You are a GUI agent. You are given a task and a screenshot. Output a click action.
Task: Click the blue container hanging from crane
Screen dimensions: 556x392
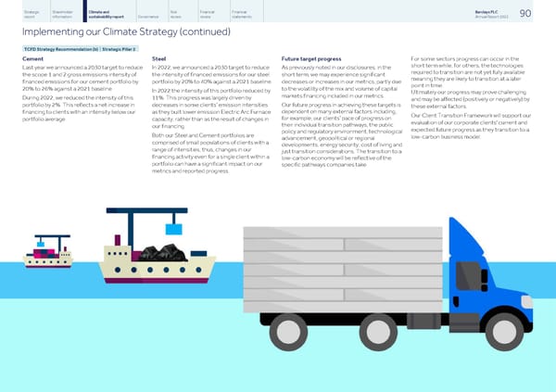[x=172, y=224]
